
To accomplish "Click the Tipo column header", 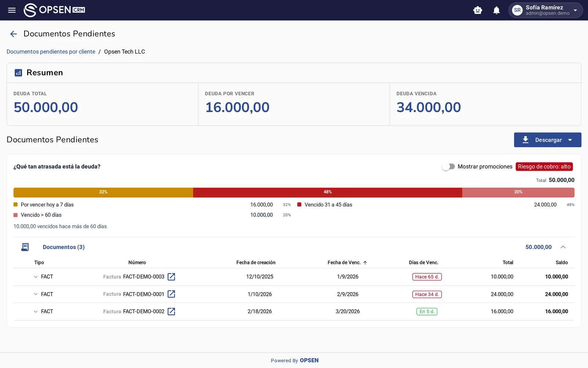I will 39,263.
